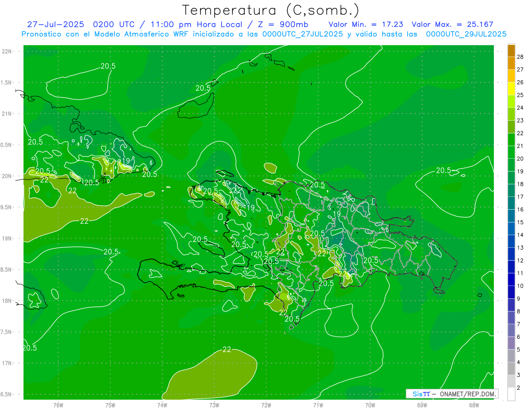Click the purple swatch between 5 and 6
Image resolution: width=532 pixels, height=411 pixels.
[511, 343]
